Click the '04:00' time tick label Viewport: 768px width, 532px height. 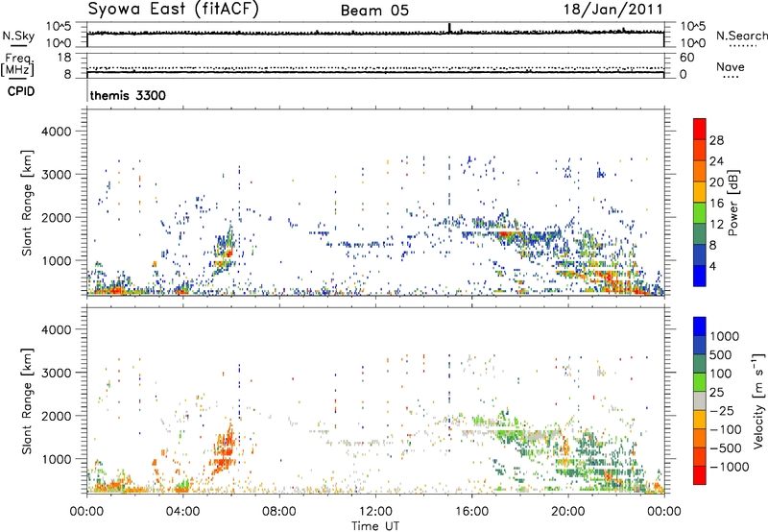(182, 512)
